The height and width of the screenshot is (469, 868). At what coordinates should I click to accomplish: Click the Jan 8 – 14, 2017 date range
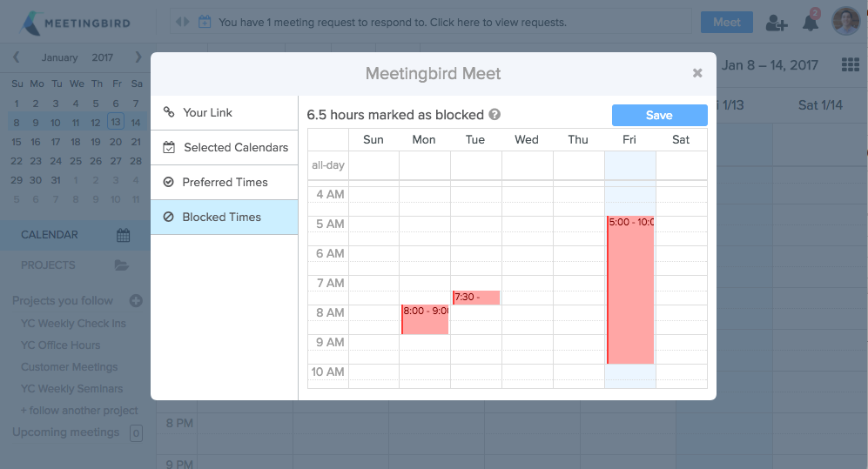point(770,65)
